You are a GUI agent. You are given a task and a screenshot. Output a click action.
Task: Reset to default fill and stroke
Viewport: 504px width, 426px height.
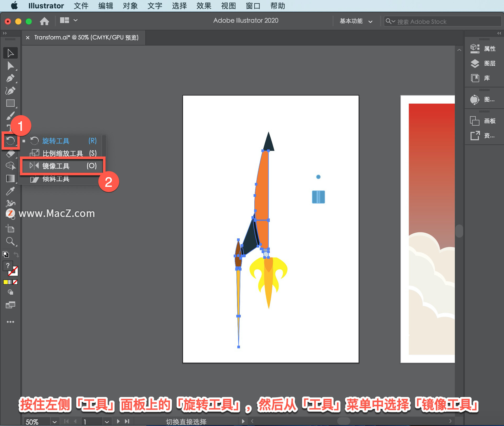[6, 254]
